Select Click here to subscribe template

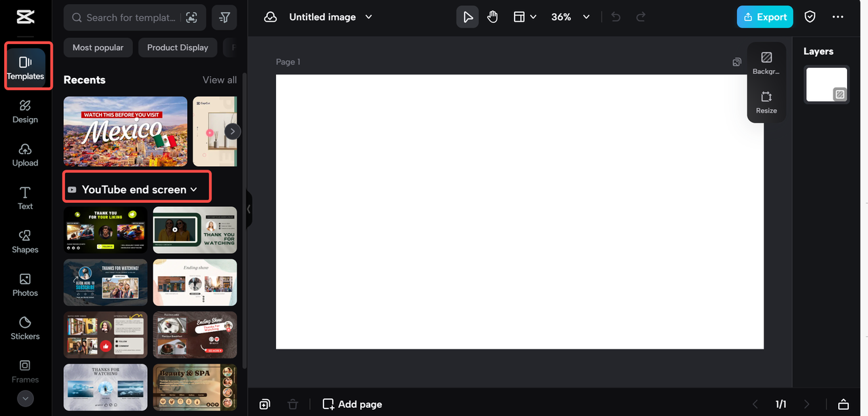[105, 282]
